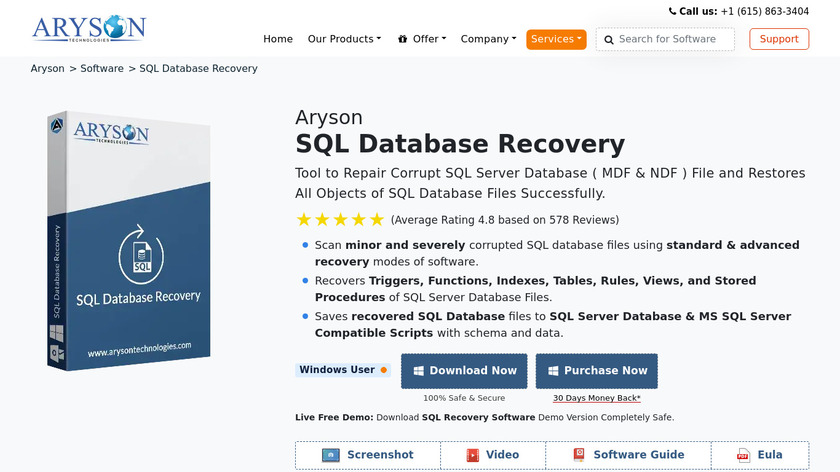This screenshot has width=840, height=472.
Task: Click the SQL Database Recovery breadcrumb
Action: (x=198, y=69)
